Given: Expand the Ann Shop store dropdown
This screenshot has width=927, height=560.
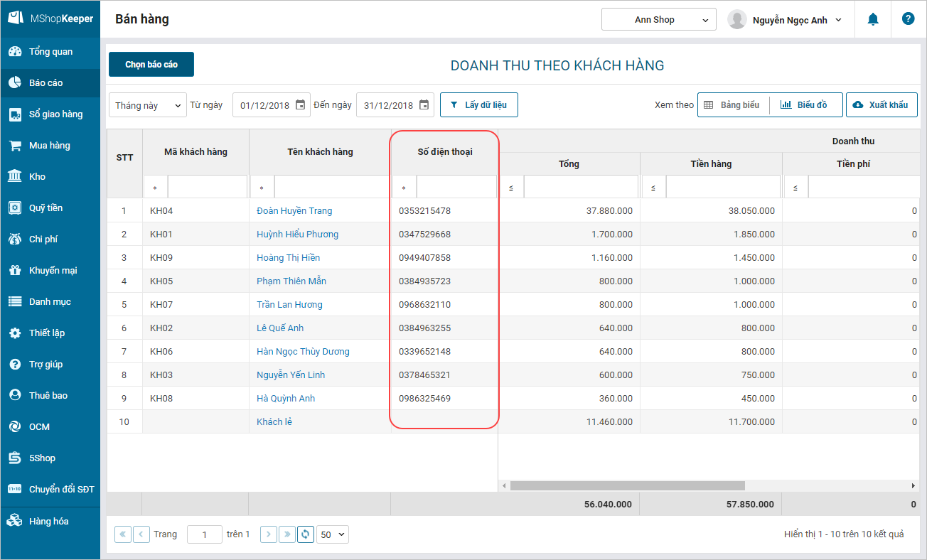Looking at the screenshot, I should tap(658, 20).
